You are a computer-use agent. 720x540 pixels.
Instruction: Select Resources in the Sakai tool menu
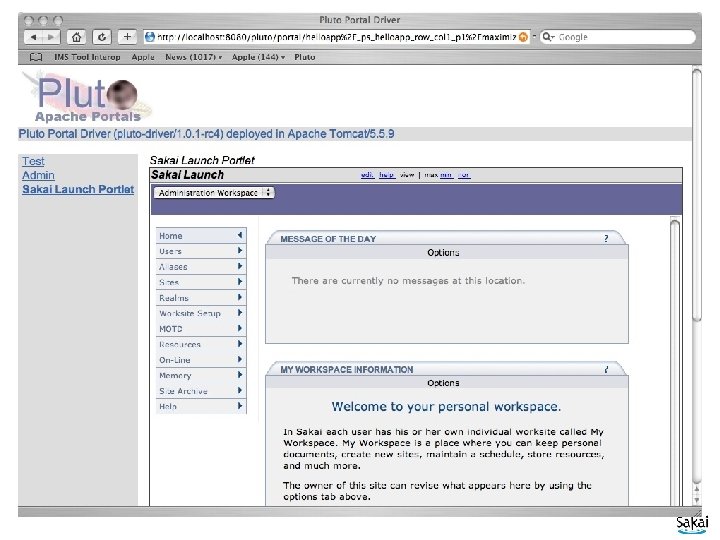[201, 344]
